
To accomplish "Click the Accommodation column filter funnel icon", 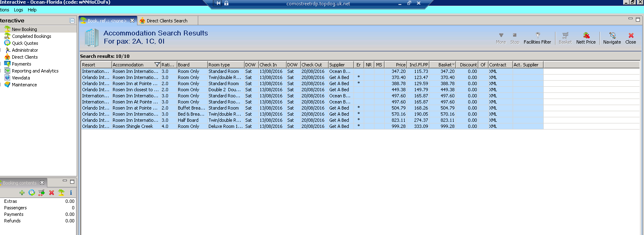I will pos(157,65).
